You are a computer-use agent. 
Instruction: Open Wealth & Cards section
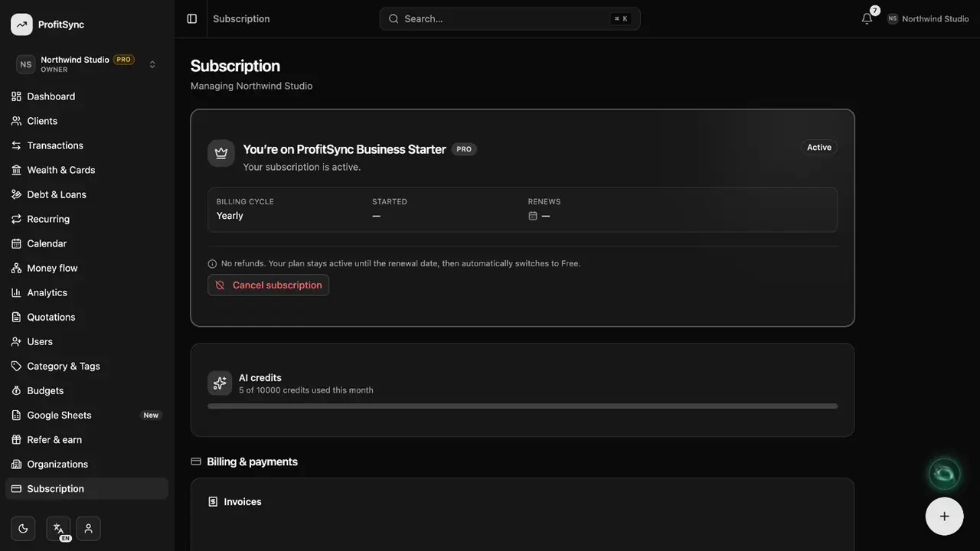(87, 170)
